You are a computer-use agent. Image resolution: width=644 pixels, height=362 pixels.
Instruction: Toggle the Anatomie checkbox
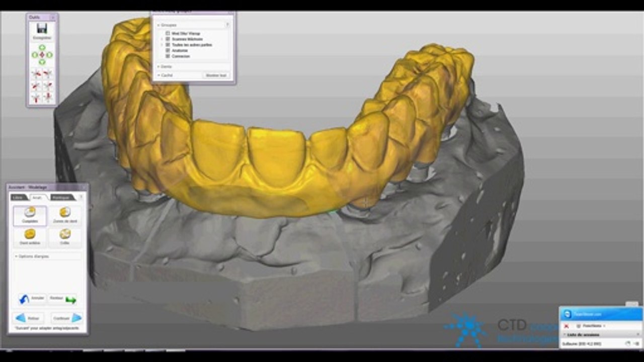point(168,50)
